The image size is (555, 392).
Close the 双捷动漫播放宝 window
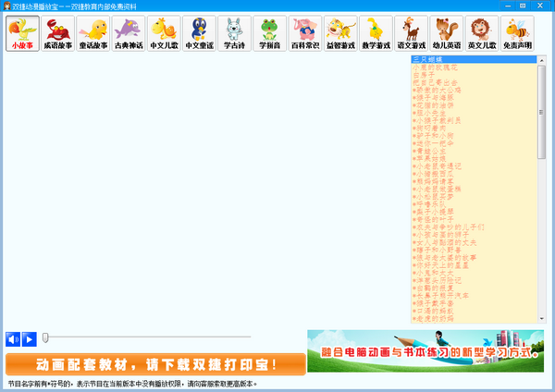click(x=540, y=6)
